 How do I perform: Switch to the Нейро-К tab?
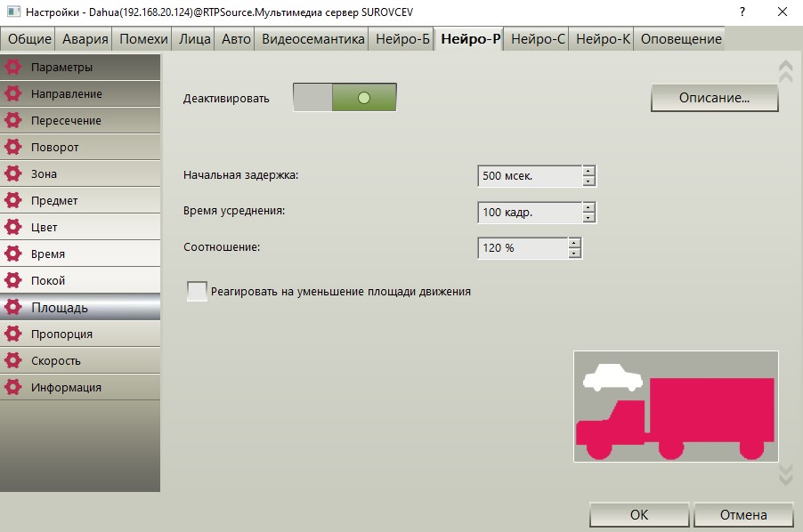[603, 39]
